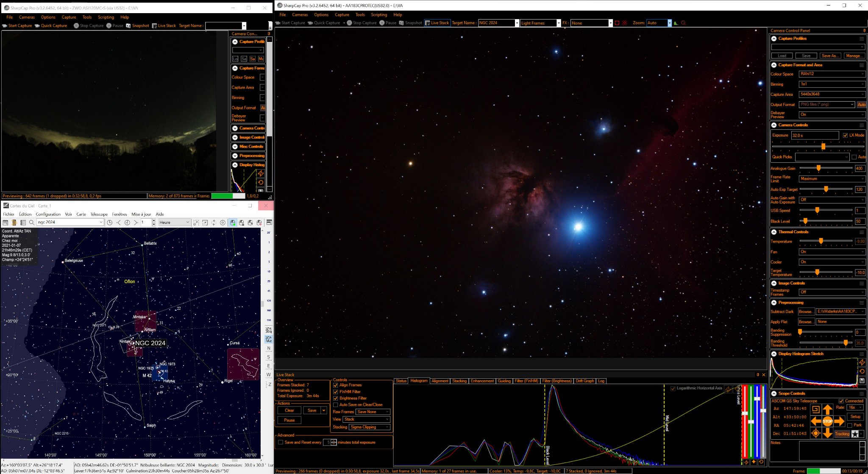Click the telescope connect icon in Cartes du Ciel
The width and height of the screenshot is (868, 474).
pyautogui.click(x=232, y=222)
